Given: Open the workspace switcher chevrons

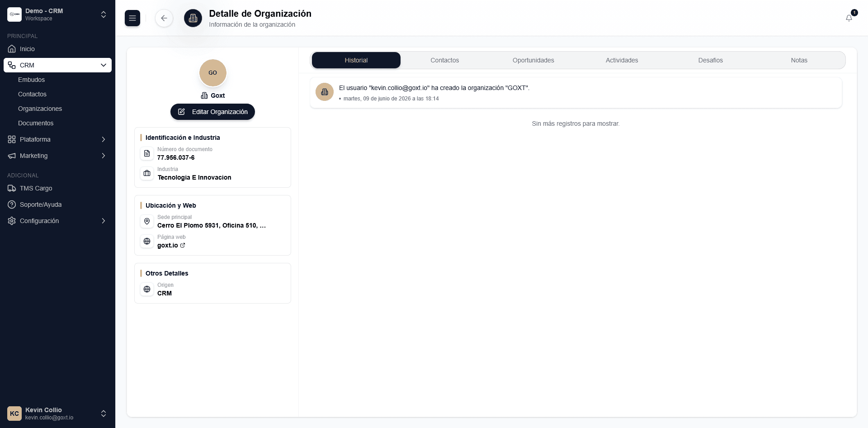Looking at the screenshot, I should (x=104, y=14).
